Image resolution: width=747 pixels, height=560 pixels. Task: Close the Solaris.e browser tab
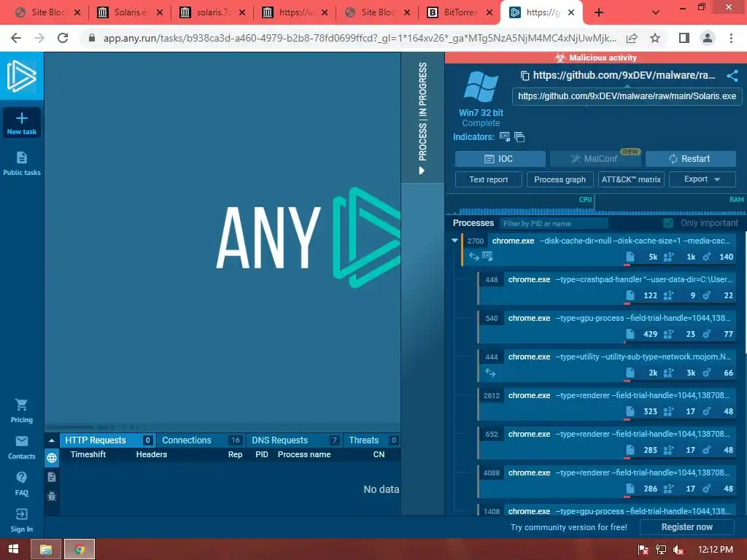pyautogui.click(x=160, y=12)
